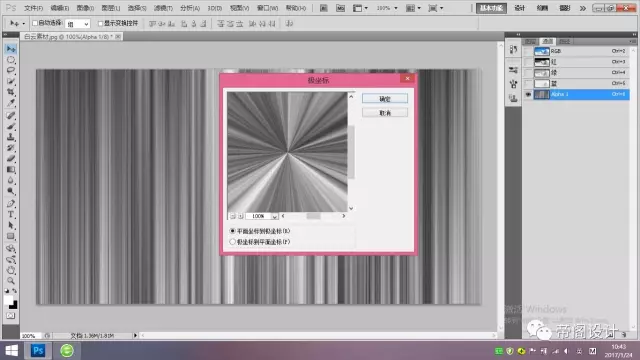The image size is (640, 360).
Task: Select the Quick Selection tool
Action: [x=11, y=81]
